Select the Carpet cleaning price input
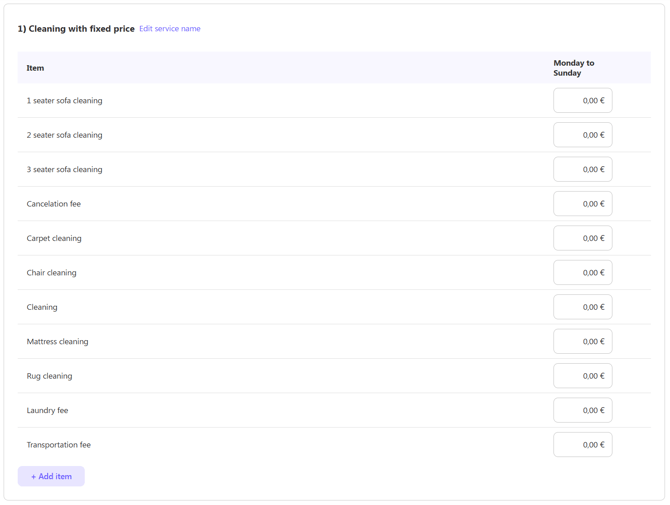 tap(582, 238)
